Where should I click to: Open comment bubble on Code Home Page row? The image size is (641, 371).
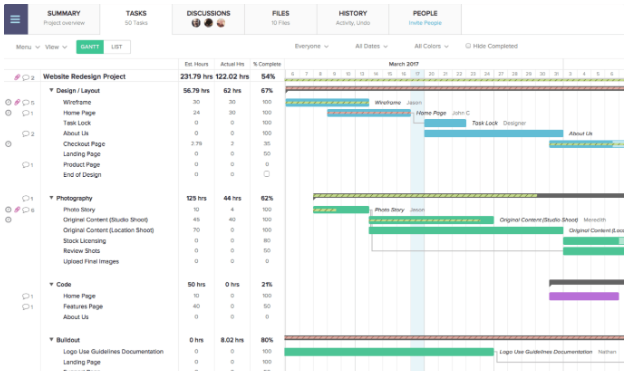[26, 296]
